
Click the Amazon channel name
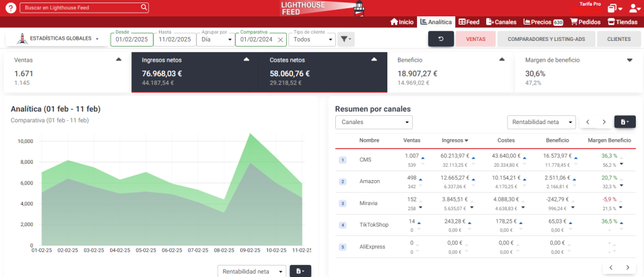click(370, 181)
